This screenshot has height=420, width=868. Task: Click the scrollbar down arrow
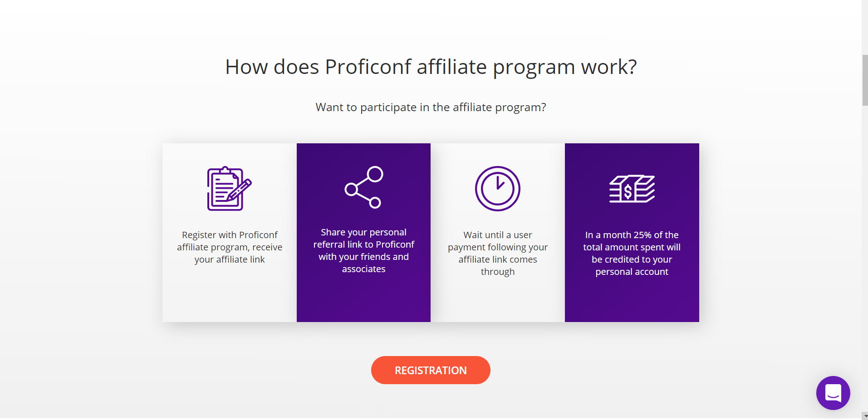pos(865,416)
